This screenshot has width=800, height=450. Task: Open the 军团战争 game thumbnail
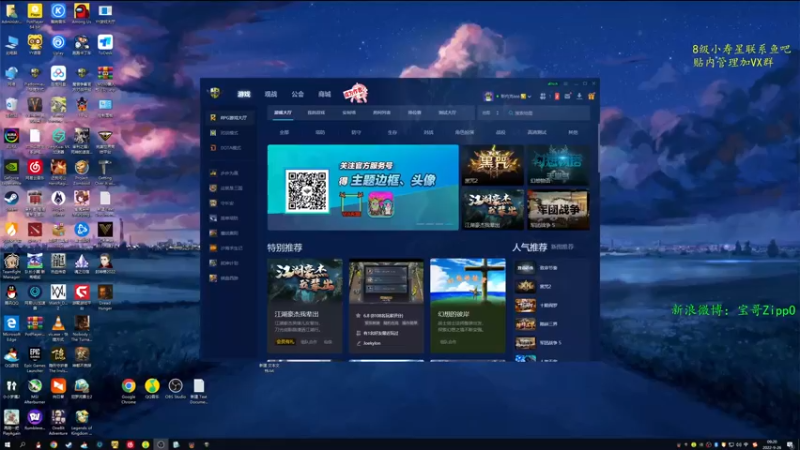coord(558,210)
